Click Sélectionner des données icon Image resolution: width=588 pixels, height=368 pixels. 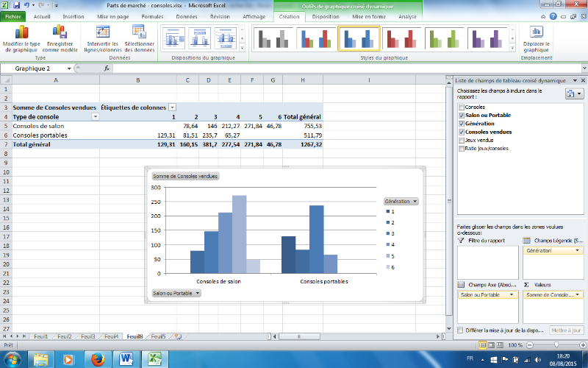coord(139,31)
